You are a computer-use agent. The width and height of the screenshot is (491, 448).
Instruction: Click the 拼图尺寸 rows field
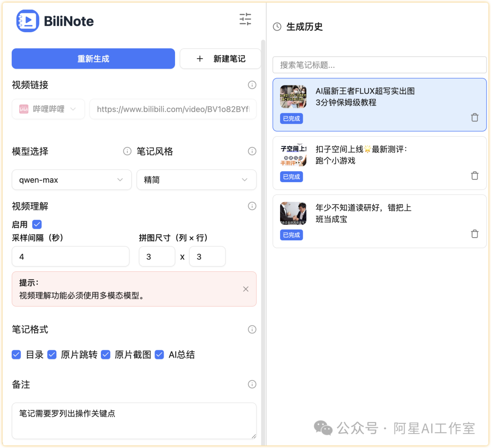click(207, 257)
